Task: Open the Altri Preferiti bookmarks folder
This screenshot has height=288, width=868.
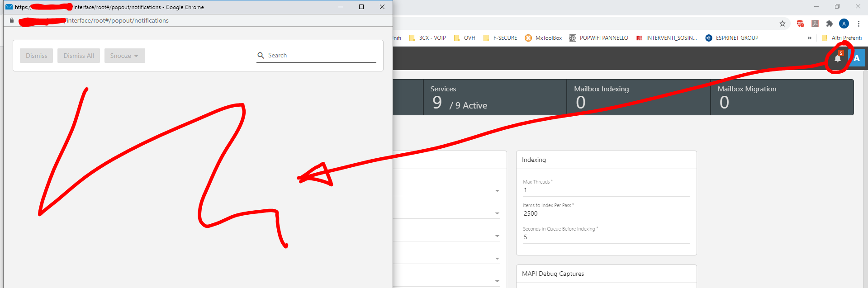Action: [842, 38]
